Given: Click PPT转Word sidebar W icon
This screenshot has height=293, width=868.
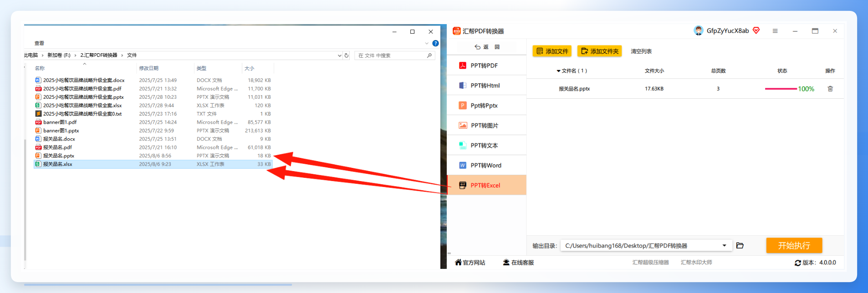Looking at the screenshot, I should pos(463,165).
